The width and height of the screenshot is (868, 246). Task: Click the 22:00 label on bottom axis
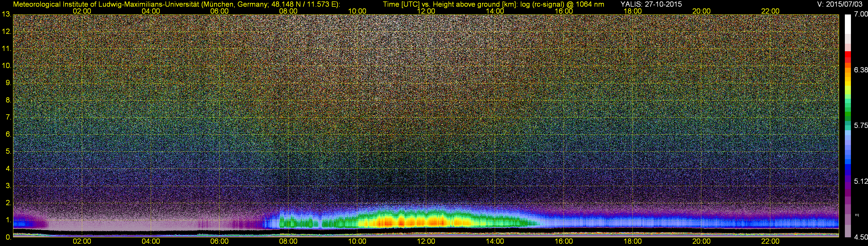[x=770, y=241]
